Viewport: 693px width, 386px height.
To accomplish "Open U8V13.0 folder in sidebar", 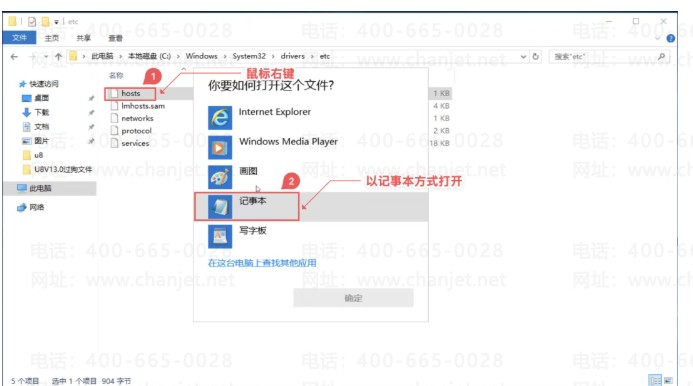I will point(57,169).
